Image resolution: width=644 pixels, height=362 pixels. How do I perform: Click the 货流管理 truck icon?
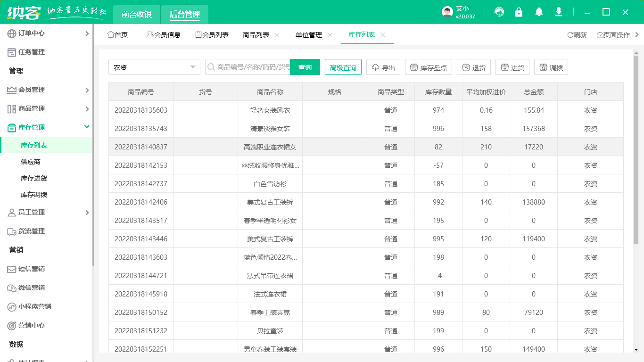pyautogui.click(x=11, y=231)
